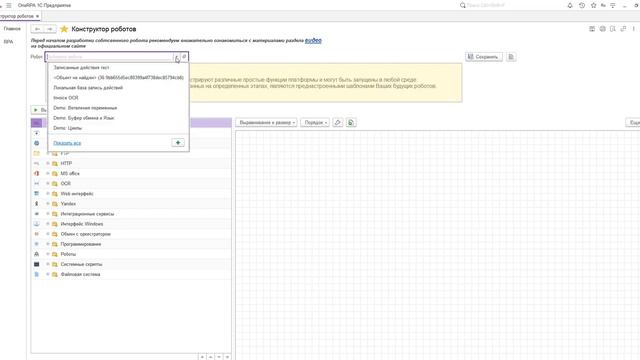
Task: Select the Роботы tree row
Action: pos(131,254)
